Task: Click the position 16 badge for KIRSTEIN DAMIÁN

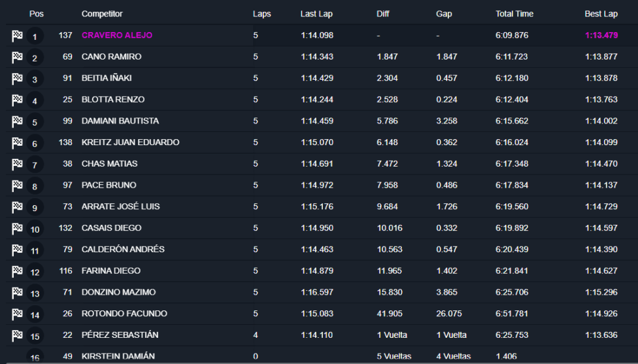Action: pos(35,356)
